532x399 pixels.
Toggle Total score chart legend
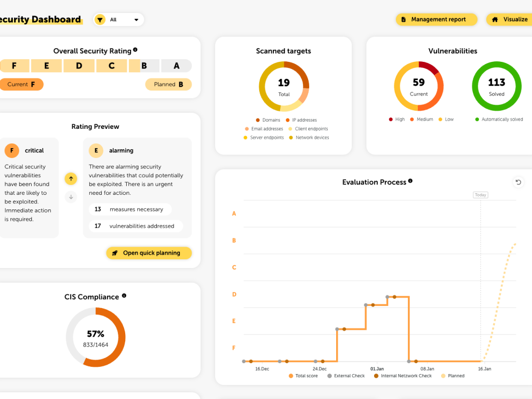point(303,376)
